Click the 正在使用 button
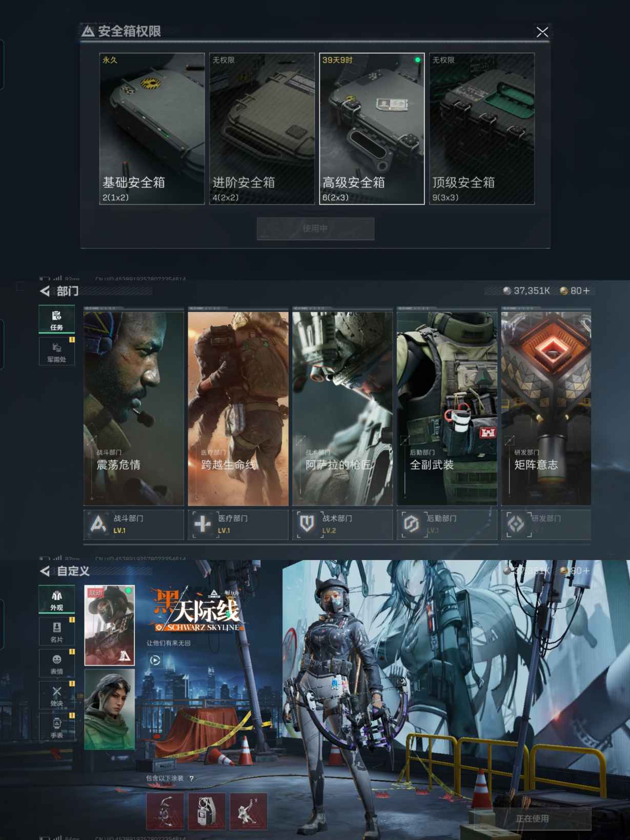Screen dimensions: 630x840 [x=532, y=819]
